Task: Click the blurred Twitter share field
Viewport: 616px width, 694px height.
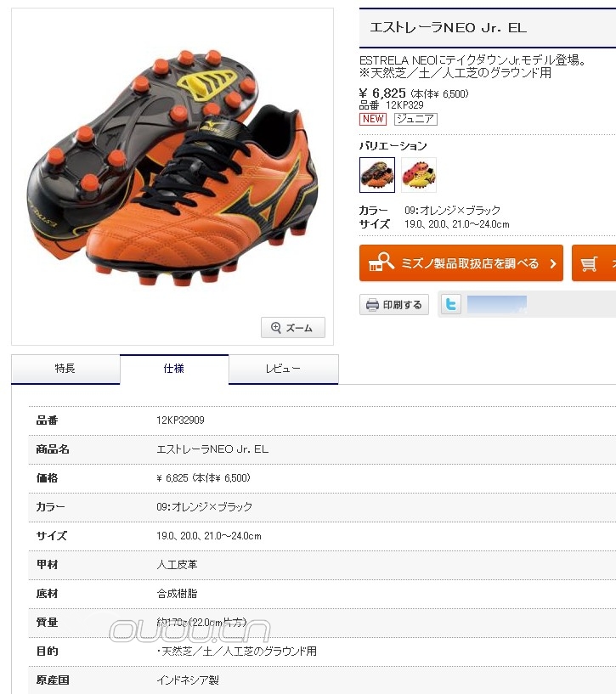Action: (x=497, y=304)
